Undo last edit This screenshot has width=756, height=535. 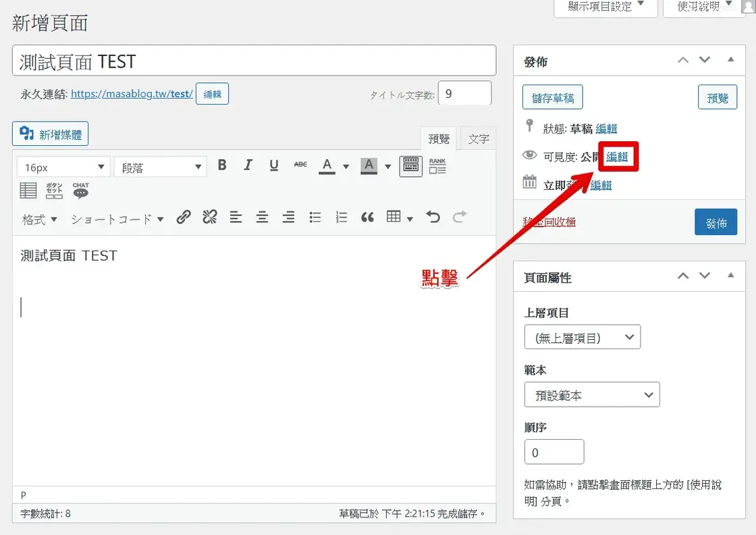coord(433,218)
